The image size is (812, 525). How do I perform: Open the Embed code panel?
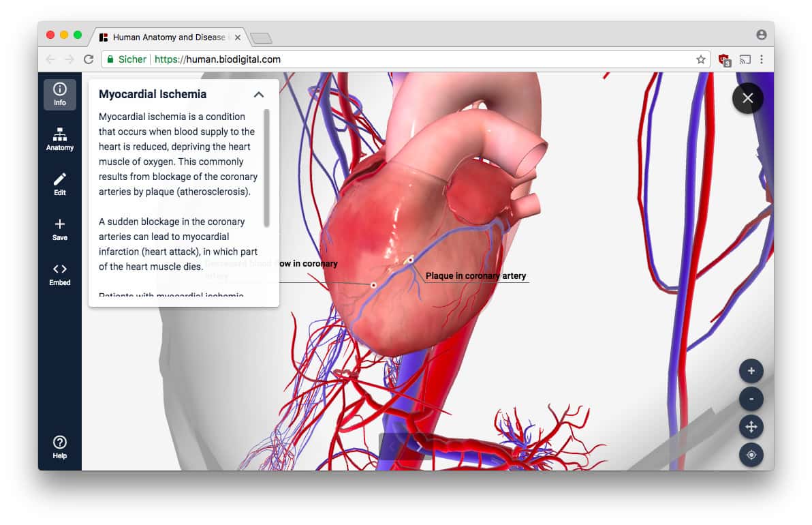point(59,273)
